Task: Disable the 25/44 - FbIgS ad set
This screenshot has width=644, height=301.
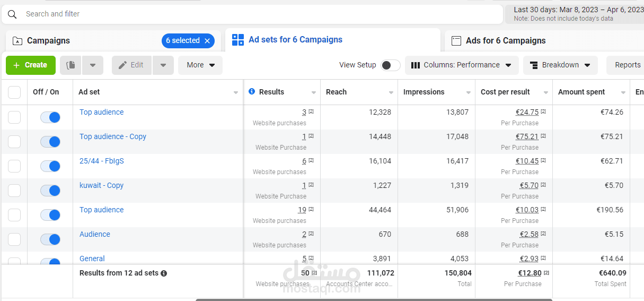Action: 50,166
